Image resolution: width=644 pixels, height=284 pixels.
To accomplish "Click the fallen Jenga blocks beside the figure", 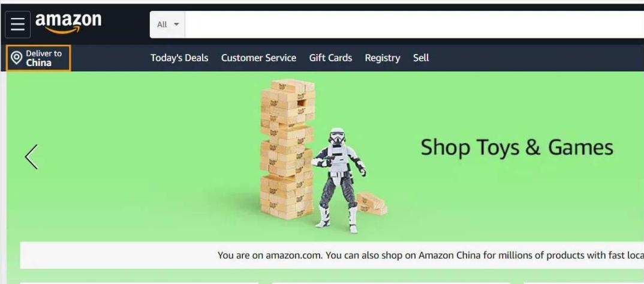I will 371,204.
